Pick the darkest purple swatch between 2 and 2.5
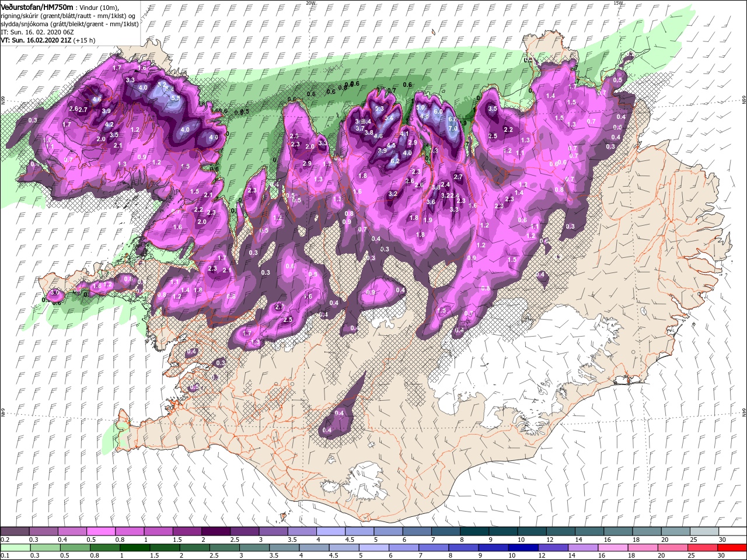The height and width of the screenshot is (560, 747). pyautogui.click(x=215, y=531)
